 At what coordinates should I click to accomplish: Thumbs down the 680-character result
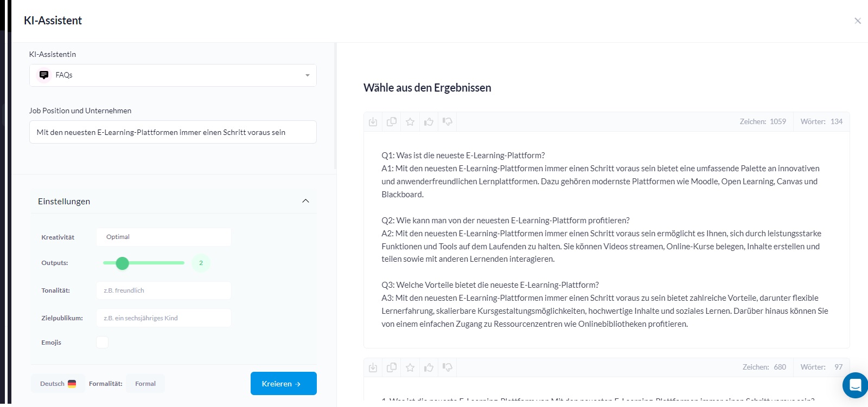click(x=448, y=367)
